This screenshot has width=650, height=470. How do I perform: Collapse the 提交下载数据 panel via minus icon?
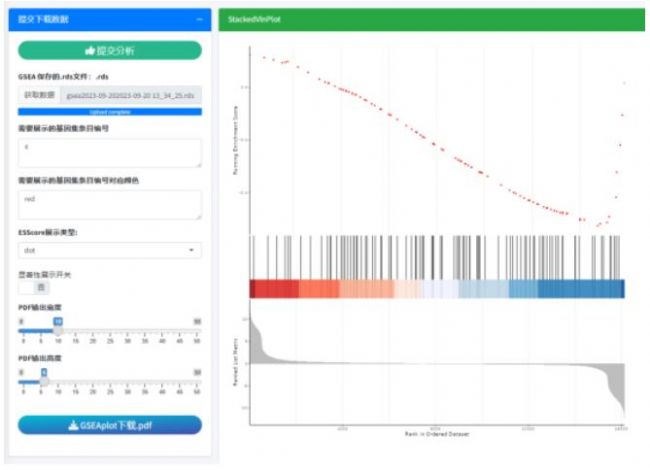[201, 19]
